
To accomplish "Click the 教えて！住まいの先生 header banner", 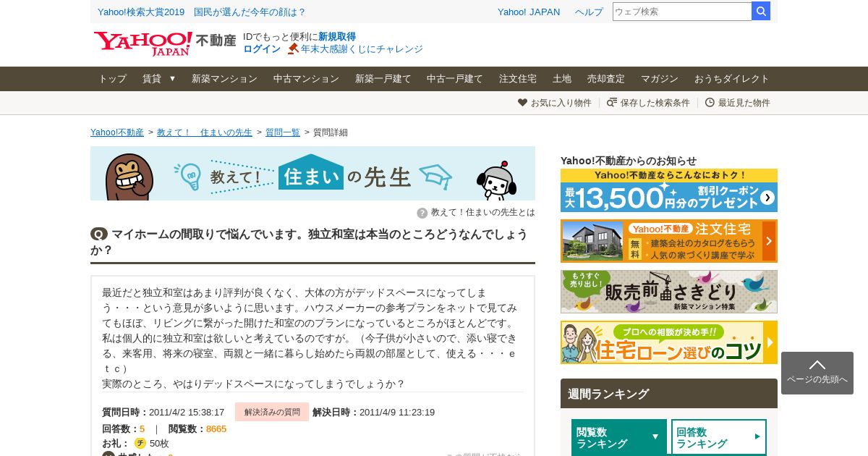I will tap(312, 174).
